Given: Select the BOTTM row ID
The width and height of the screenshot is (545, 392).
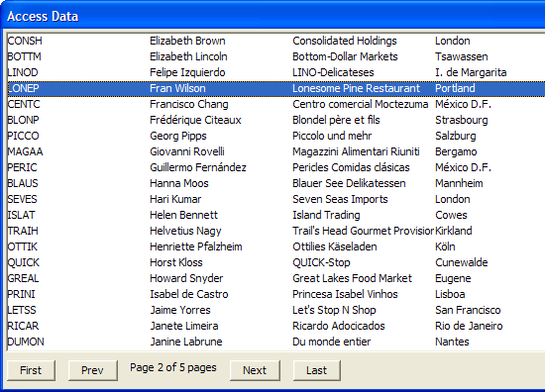Looking at the screenshot, I should (x=25, y=56).
